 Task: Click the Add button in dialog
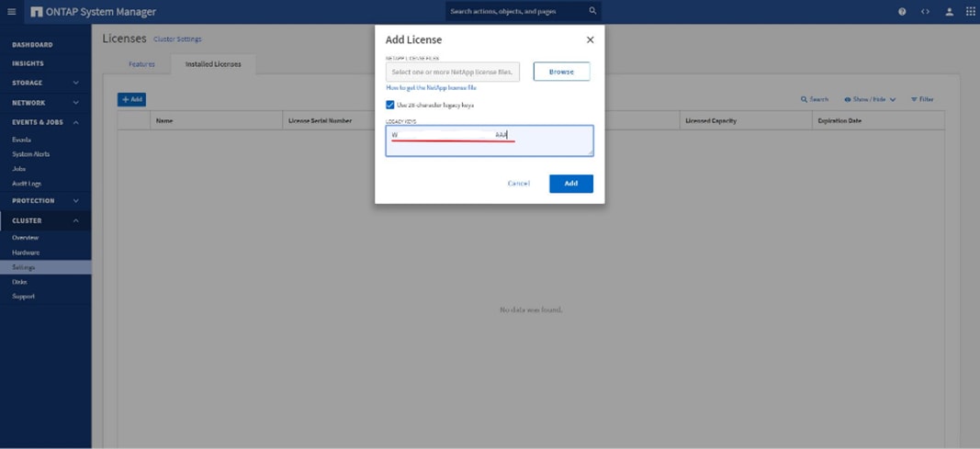[x=571, y=184]
